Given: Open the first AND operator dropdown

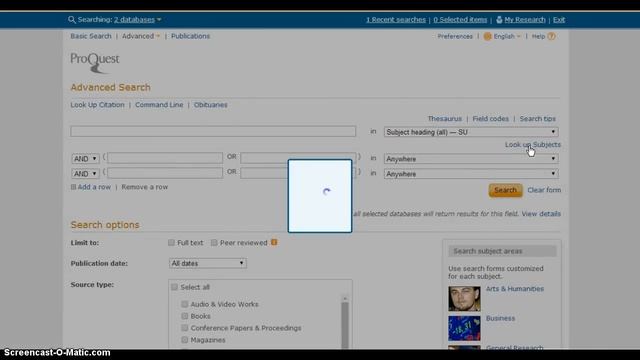Looking at the screenshot, I should tap(85, 158).
